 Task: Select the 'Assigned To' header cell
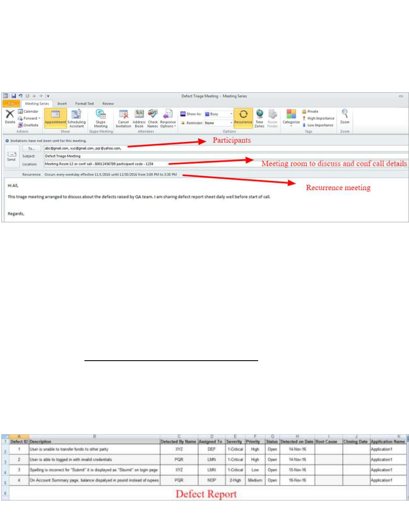tap(211, 441)
